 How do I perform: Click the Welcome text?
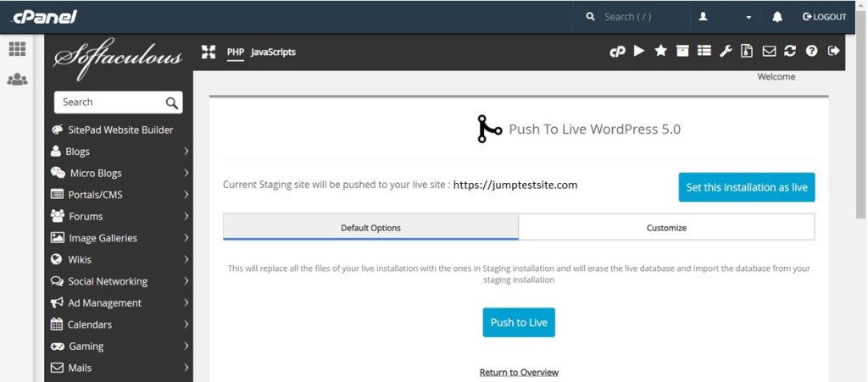(776, 77)
